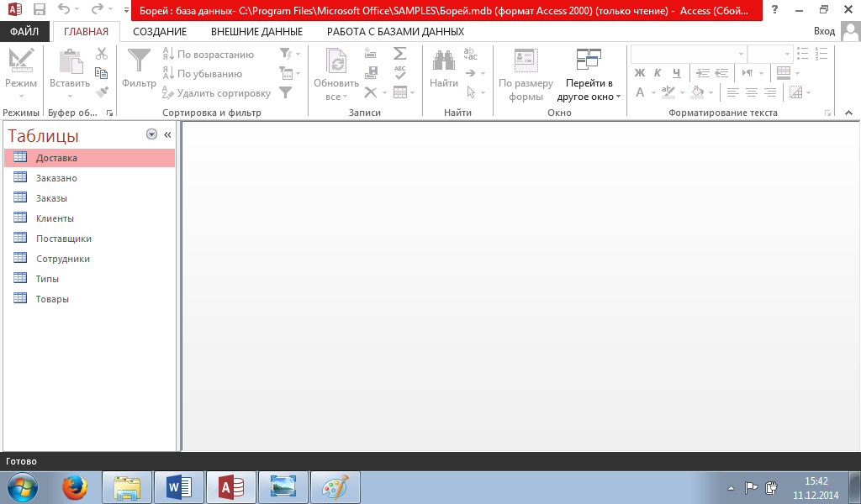The image size is (861, 504).
Task: Switch to the СОЗДАНИЕ tab
Action: [x=160, y=32]
